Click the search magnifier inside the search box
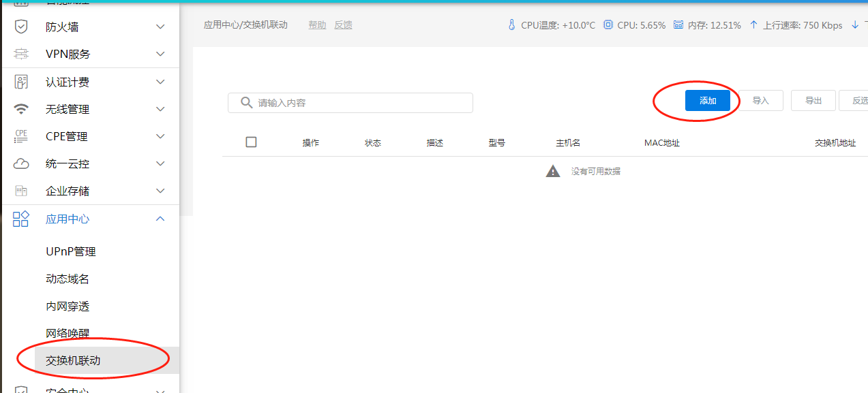The width and height of the screenshot is (868, 393). (246, 102)
